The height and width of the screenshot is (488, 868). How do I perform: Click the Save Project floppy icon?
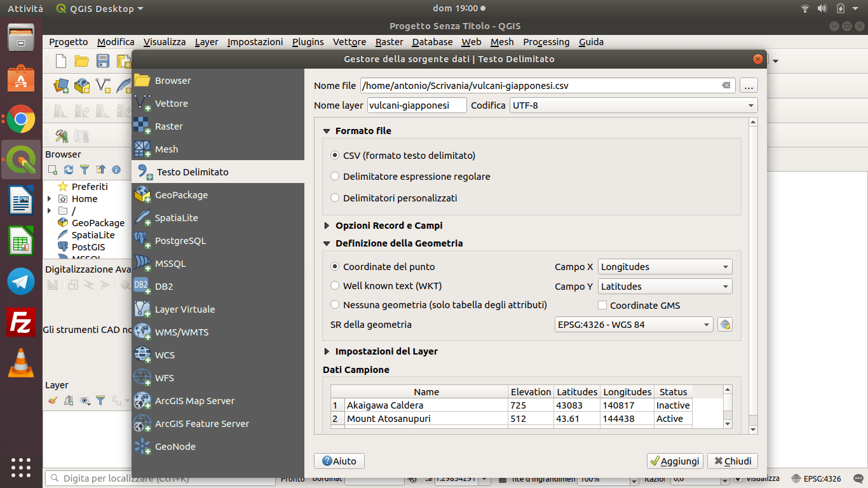tap(102, 61)
